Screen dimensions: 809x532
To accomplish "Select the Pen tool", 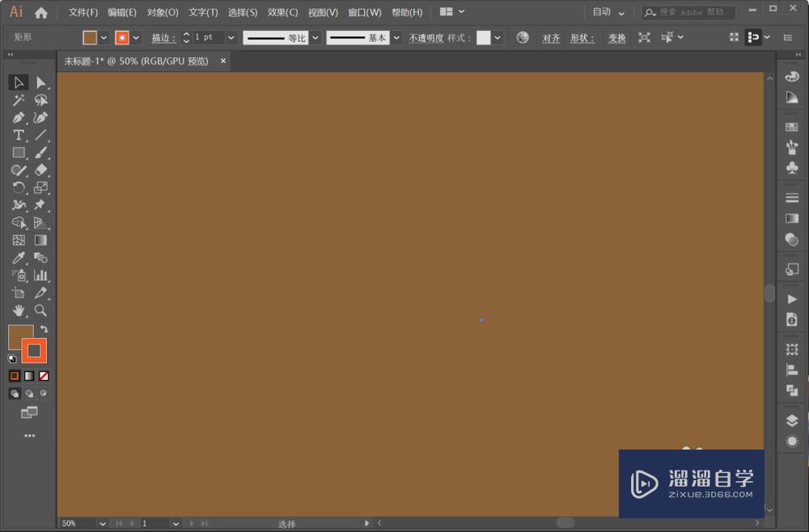I will (19, 117).
